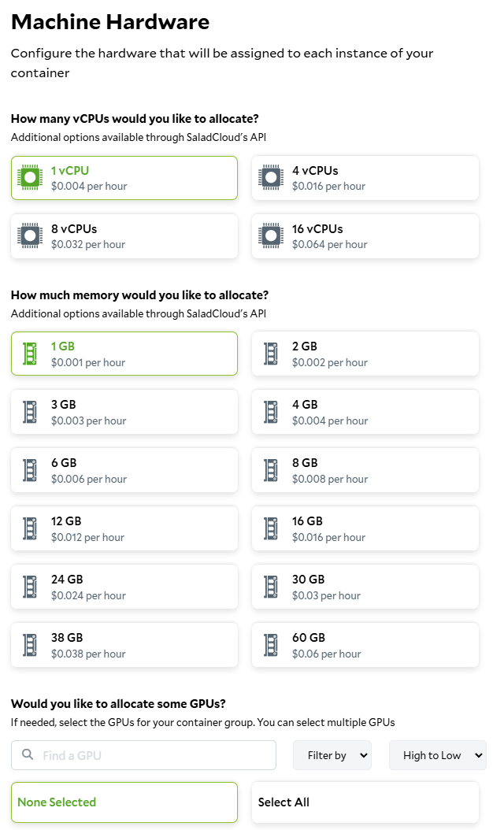The height and width of the screenshot is (830, 504).
Task: Click the None Selected GPU button
Action: coord(124,802)
